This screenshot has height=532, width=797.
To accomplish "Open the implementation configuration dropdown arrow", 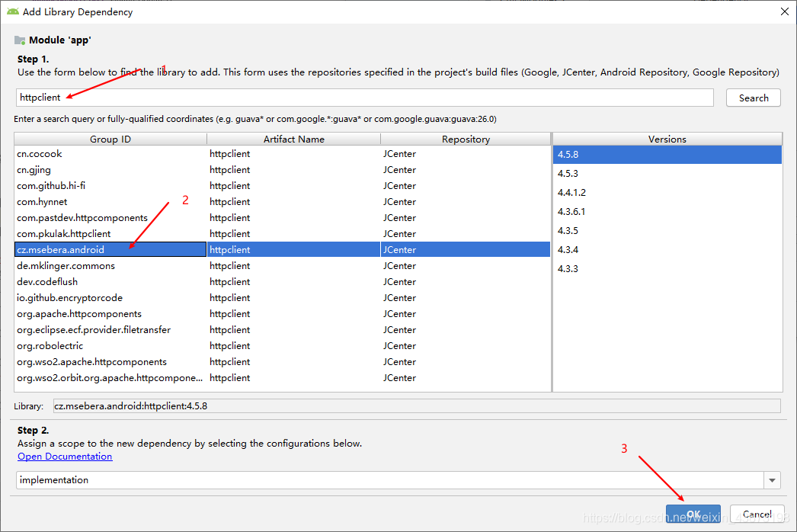I will pyautogui.click(x=772, y=480).
